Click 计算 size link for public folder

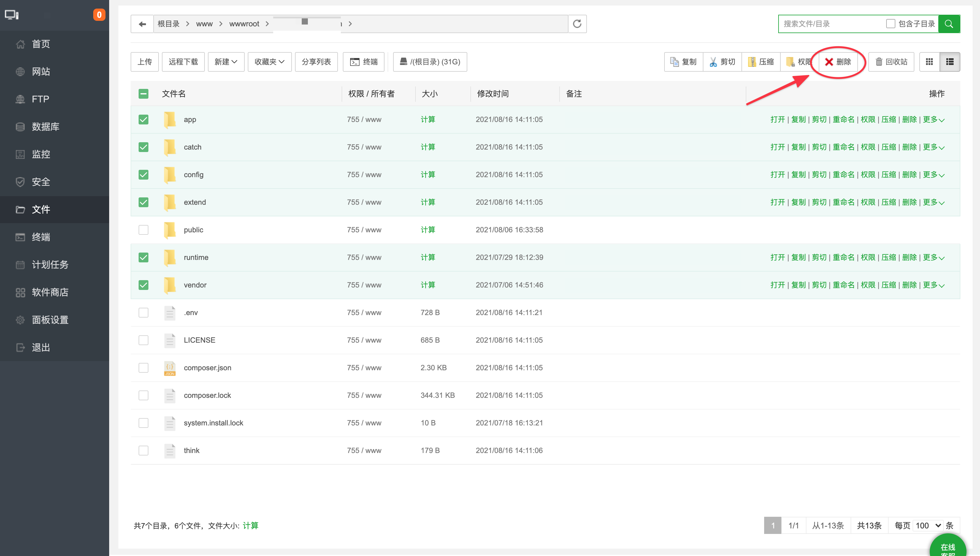click(x=428, y=230)
